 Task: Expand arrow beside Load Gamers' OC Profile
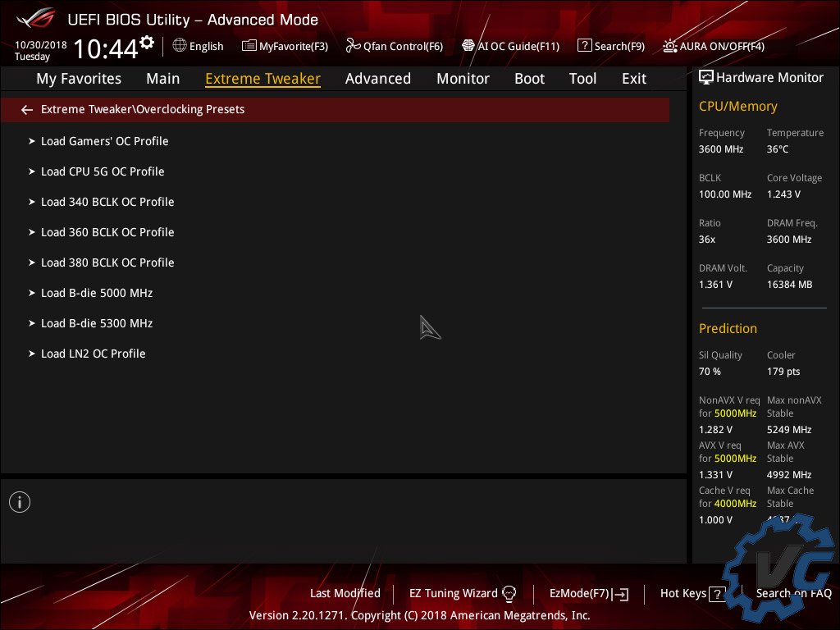pos(32,141)
